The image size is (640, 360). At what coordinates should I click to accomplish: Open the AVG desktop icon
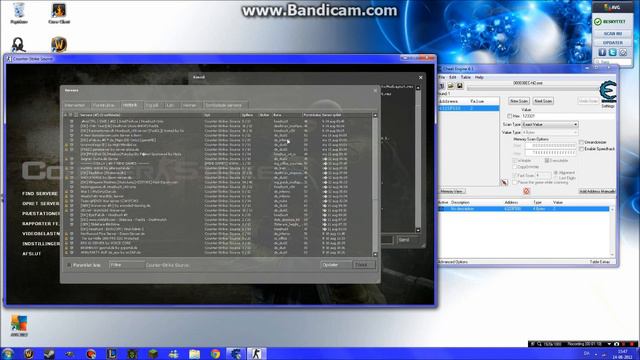[x=19, y=326]
